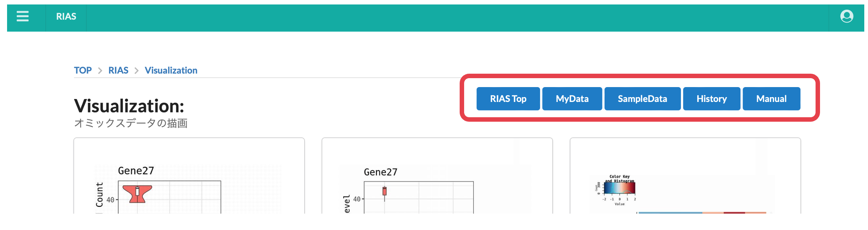Open the hamburger navigation menu
Screen dimensions: 868x230
[x=23, y=16]
